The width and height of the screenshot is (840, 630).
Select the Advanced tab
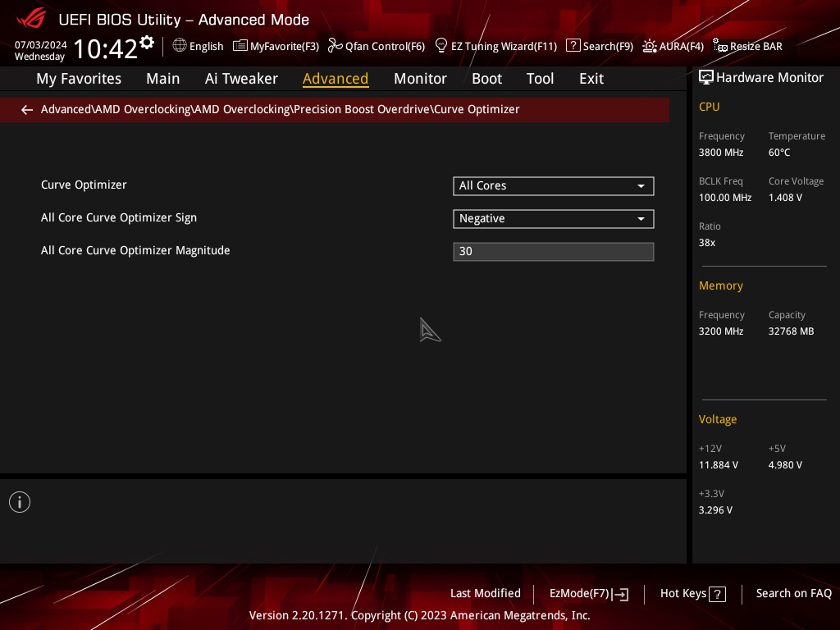click(336, 79)
